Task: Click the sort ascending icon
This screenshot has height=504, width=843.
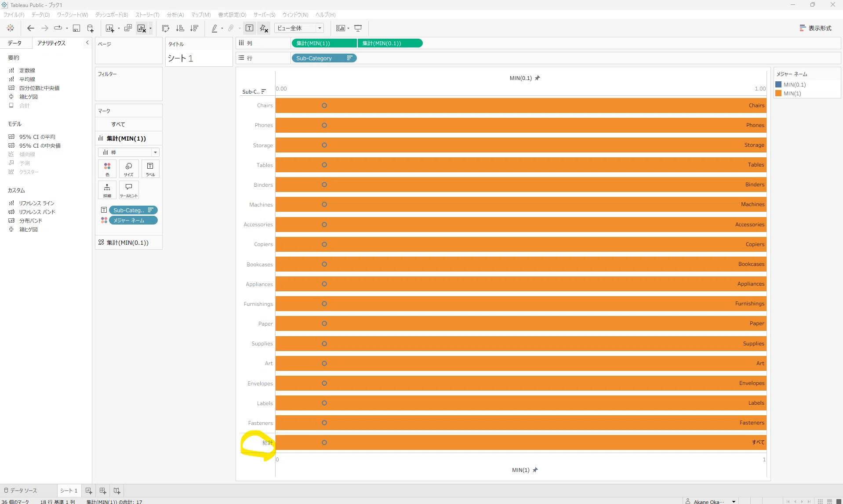Action: click(180, 28)
